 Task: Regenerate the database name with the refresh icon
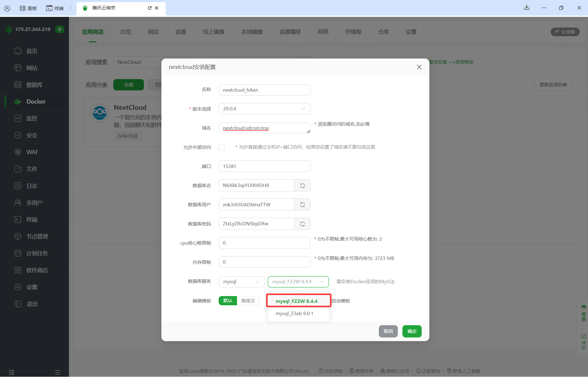[x=302, y=186]
